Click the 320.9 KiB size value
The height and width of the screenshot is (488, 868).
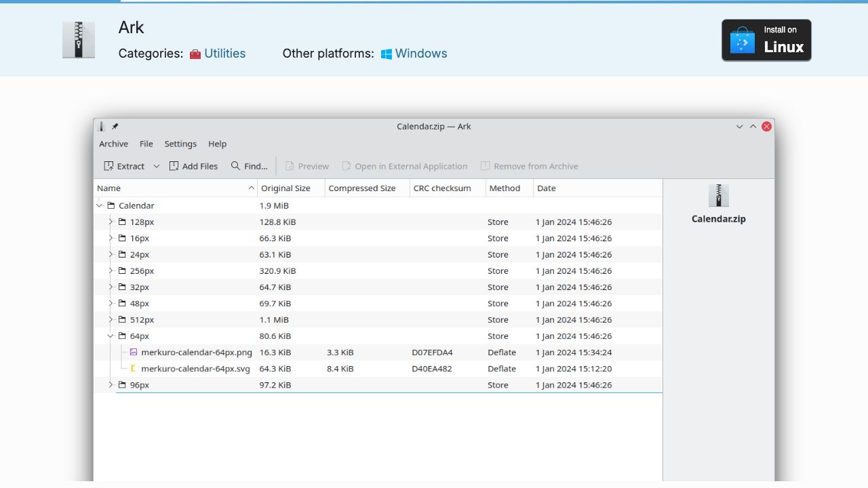277,271
